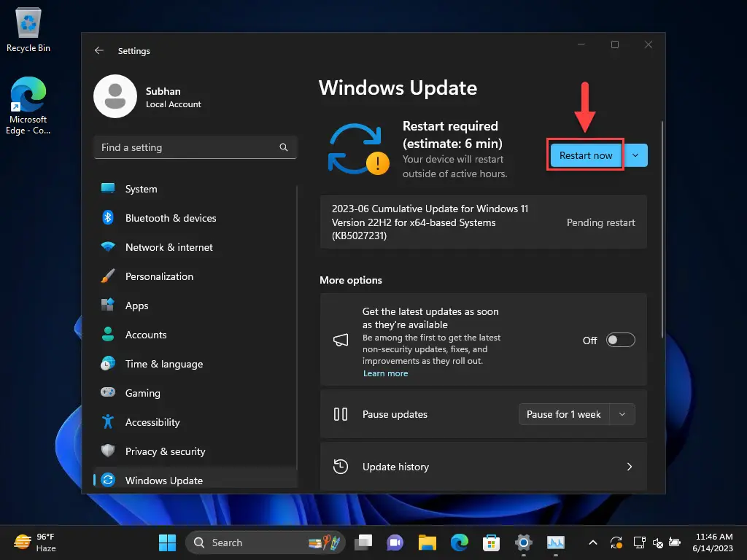Open the Update history chevron
747x560 pixels.
630,467
